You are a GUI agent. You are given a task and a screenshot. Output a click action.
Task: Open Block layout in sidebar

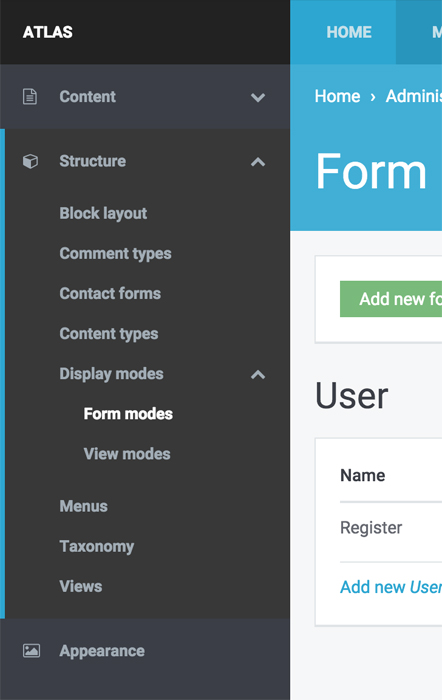[103, 213]
